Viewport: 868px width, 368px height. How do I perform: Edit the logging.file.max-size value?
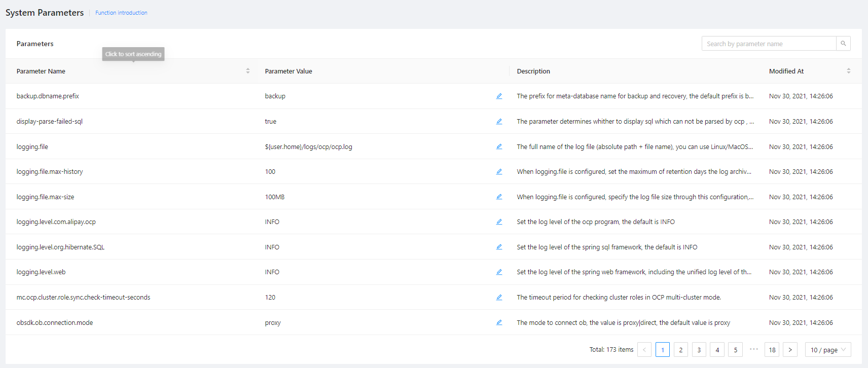pyautogui.click(x=499, y=197)
